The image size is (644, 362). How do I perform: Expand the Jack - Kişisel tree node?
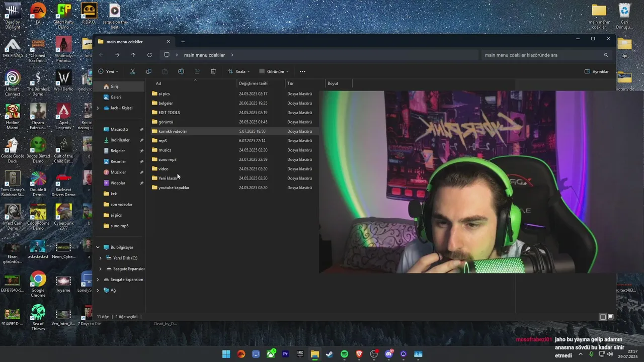pyautogui.click(x=98, y=108)
